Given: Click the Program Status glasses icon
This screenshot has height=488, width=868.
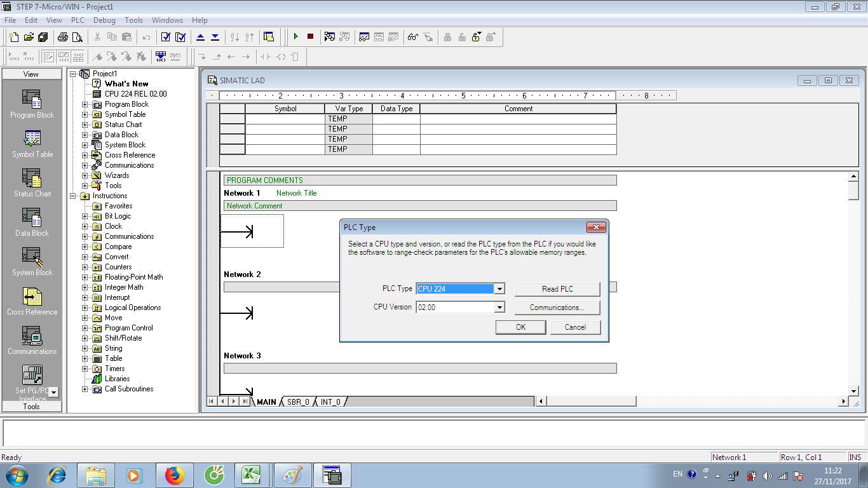Looking at the screenshot, I should (413, 37).
